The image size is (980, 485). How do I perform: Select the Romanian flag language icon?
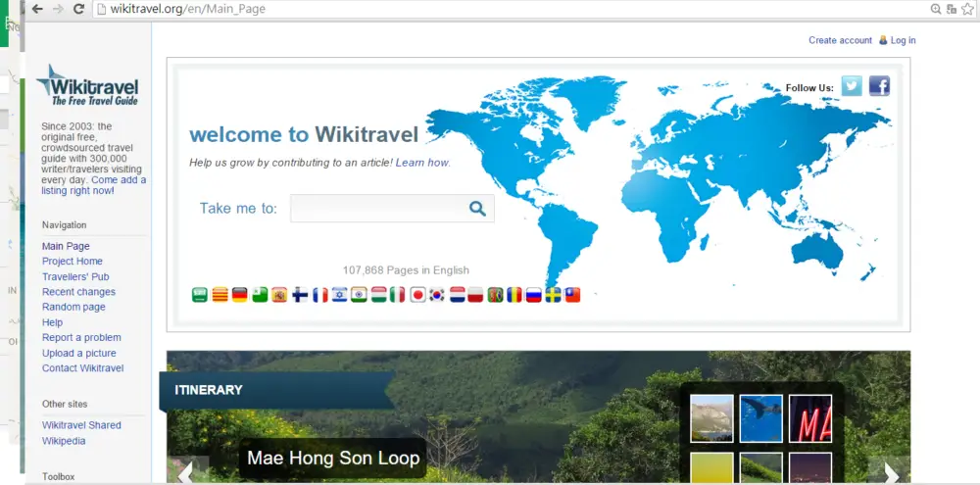(514, 294)
